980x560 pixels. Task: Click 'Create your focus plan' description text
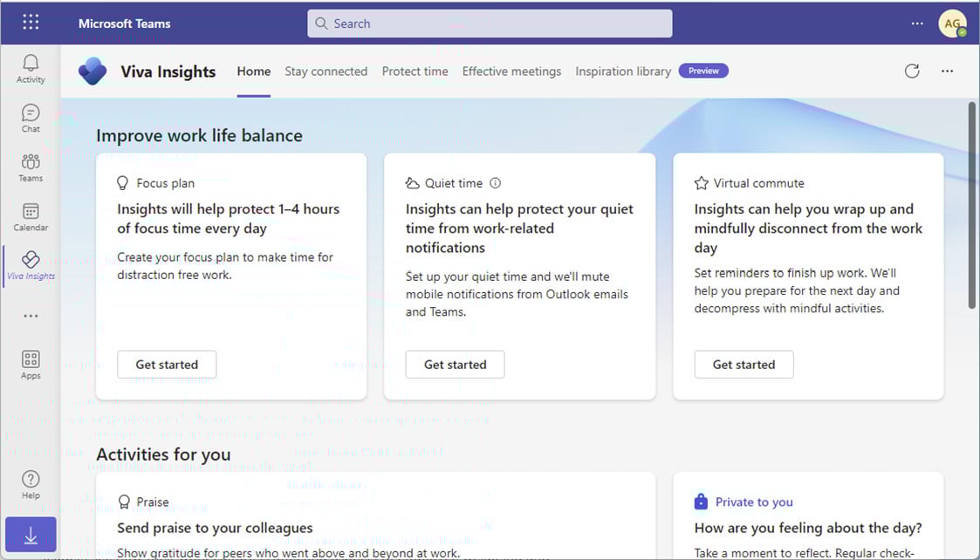pos(225,266)
